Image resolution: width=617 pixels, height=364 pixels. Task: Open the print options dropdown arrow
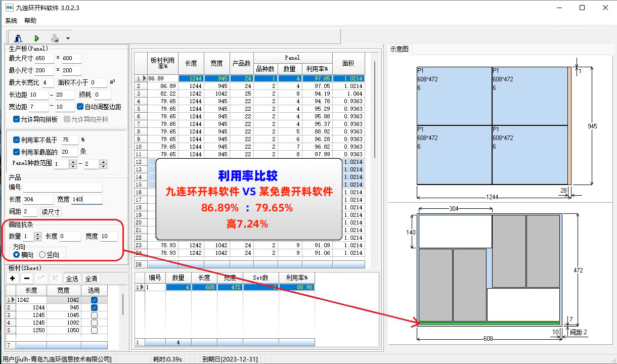pos(68,38)
